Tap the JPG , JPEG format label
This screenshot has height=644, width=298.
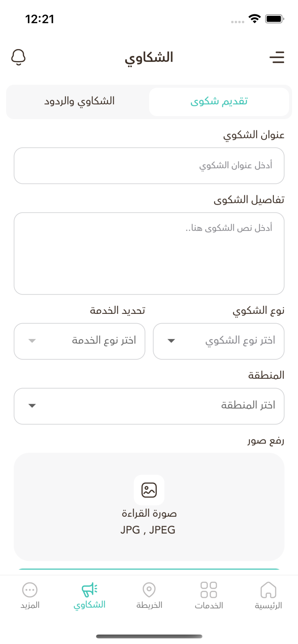point(148,530)
